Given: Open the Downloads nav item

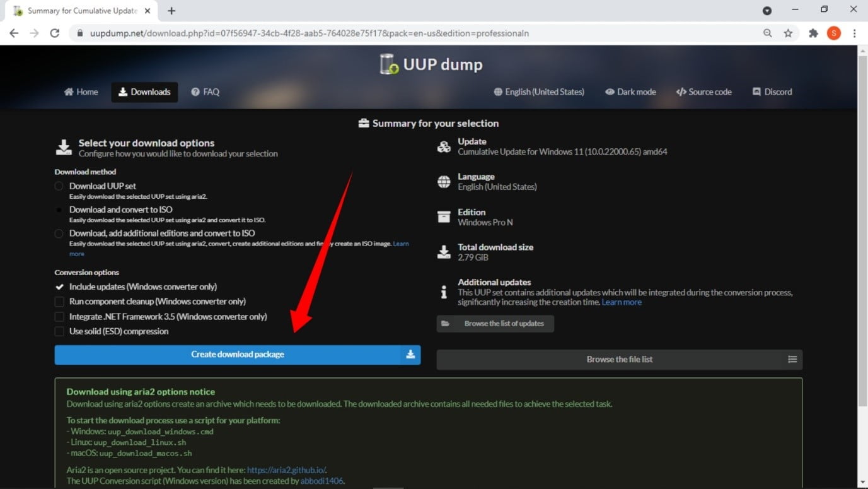Looking at the screenshot, I should 144,92.
